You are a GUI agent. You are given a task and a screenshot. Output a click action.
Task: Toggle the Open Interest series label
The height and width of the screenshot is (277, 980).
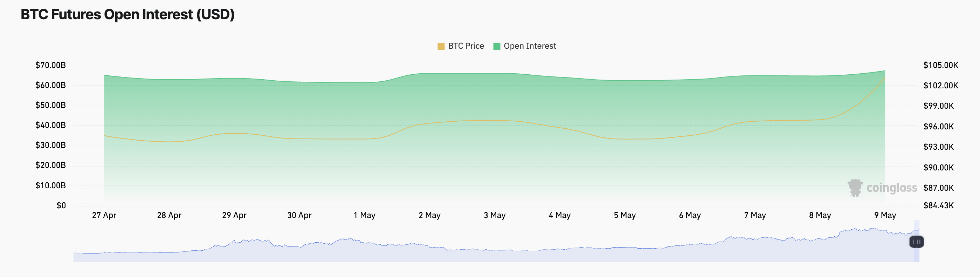click(x=530, y=46)
